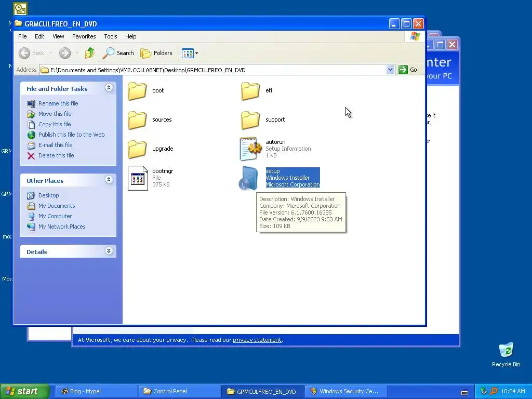Select the autorun setup information file icon
The height and width of the screenshot is (399, 532).
[250, 149]
